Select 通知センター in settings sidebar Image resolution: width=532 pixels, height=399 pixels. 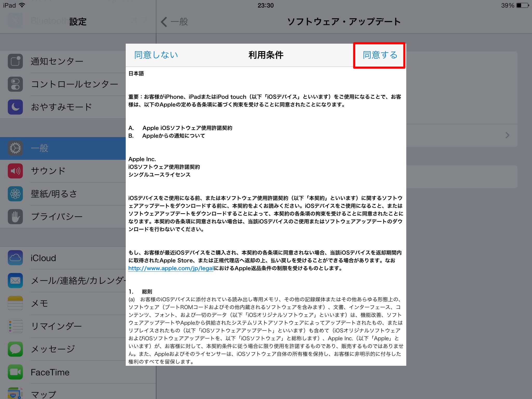click(63, 62)
